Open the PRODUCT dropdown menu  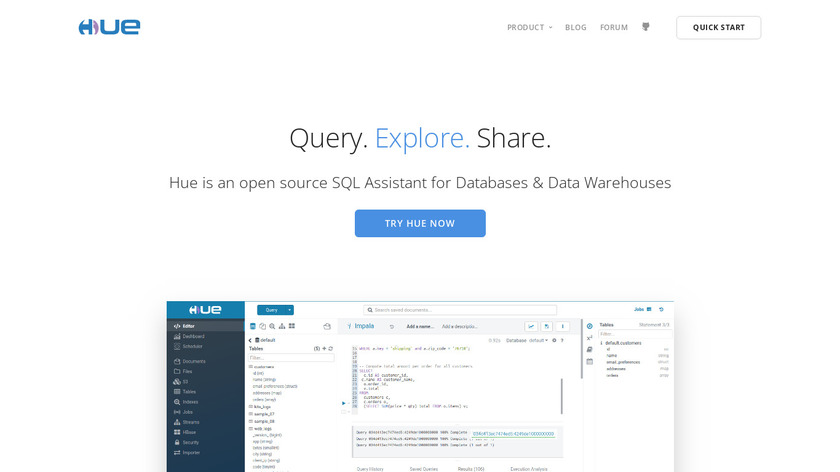(x=529, y=27)
